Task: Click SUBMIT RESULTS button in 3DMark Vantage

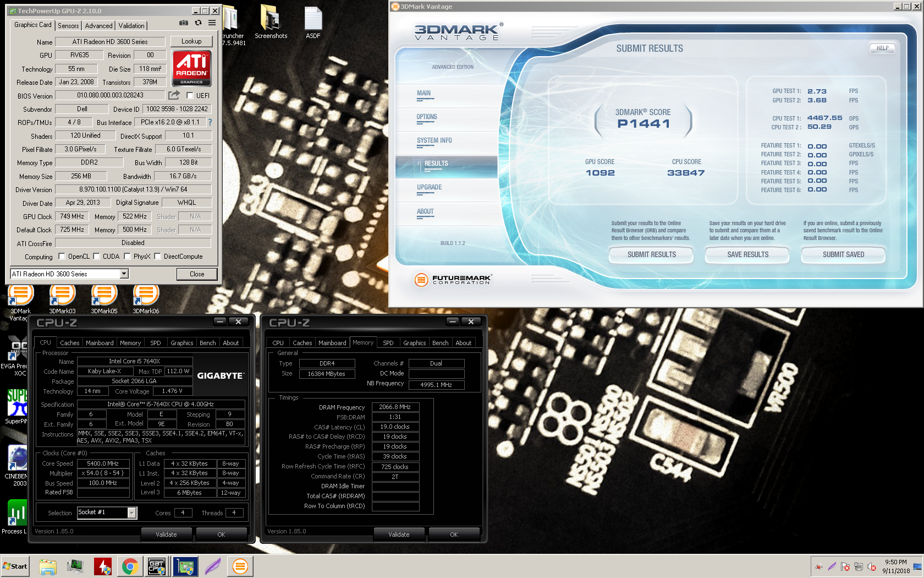Action: click(x=652, y=254)
